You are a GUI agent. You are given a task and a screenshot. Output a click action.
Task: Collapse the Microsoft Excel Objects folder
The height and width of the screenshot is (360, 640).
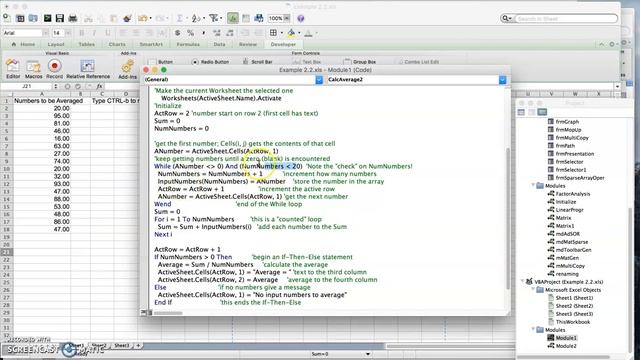click(x=533, y=290)
